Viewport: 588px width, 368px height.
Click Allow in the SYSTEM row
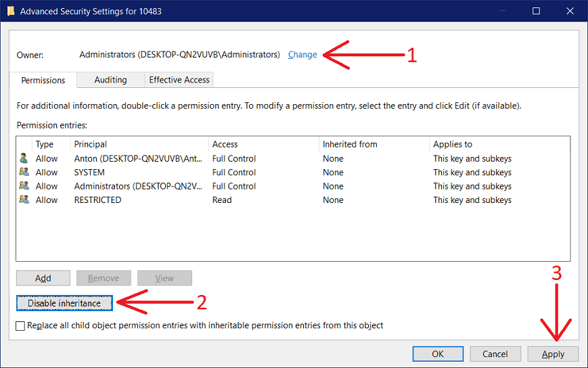[47, 172]
